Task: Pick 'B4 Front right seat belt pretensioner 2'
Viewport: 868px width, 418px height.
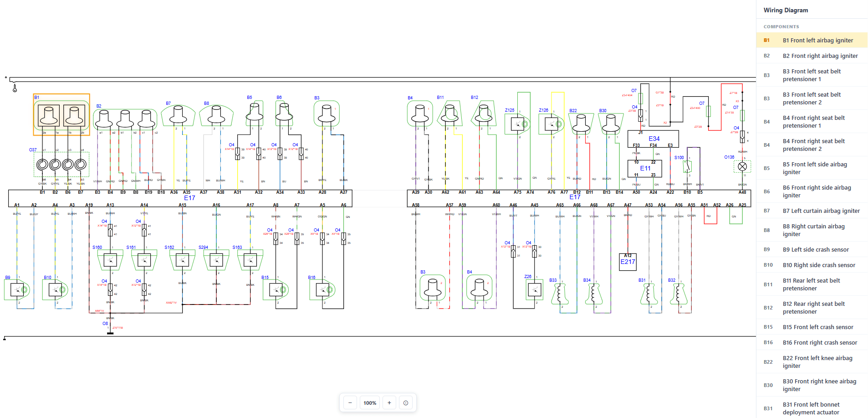Action: [812, 145]
